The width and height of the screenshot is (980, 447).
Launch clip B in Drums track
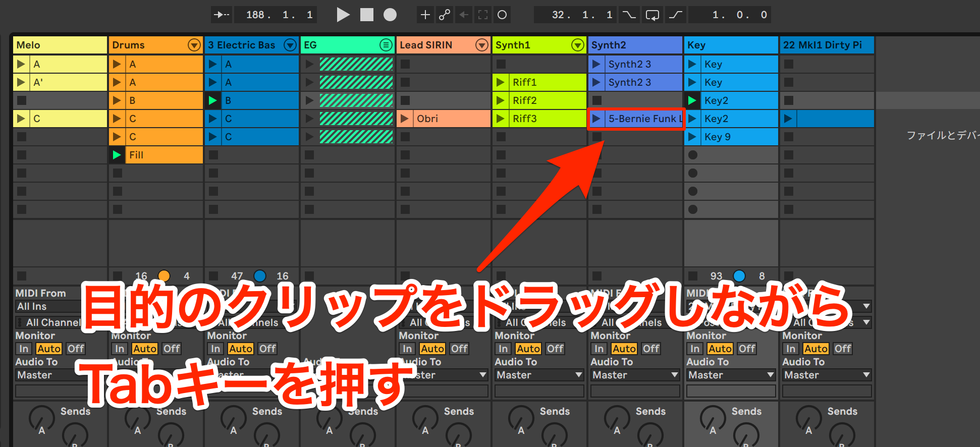pyautogui.click(x=117, y=100)
